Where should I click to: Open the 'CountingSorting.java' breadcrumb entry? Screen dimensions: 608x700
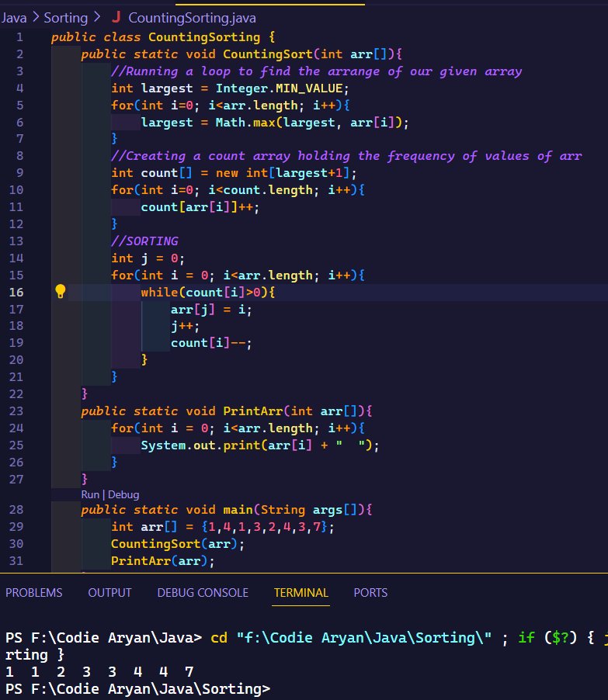click(192, 18)
